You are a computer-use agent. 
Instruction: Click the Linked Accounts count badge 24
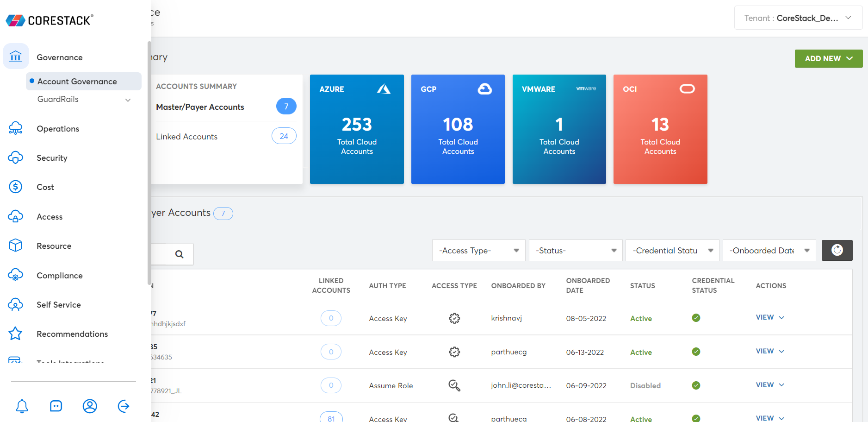click(284, 136)
